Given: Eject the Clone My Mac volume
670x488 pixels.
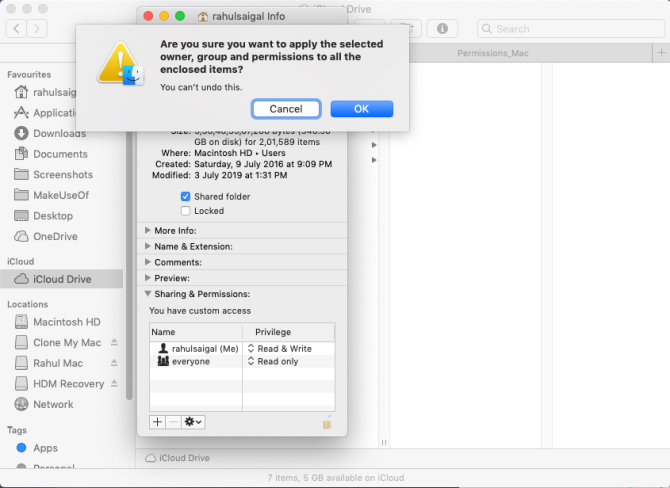Looking at the screenshot, I should [114, 343].
